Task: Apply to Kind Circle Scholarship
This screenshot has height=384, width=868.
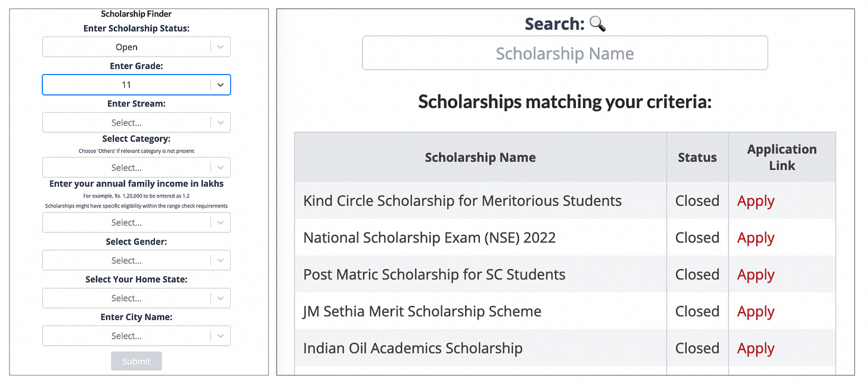Action: pos(755,201)
